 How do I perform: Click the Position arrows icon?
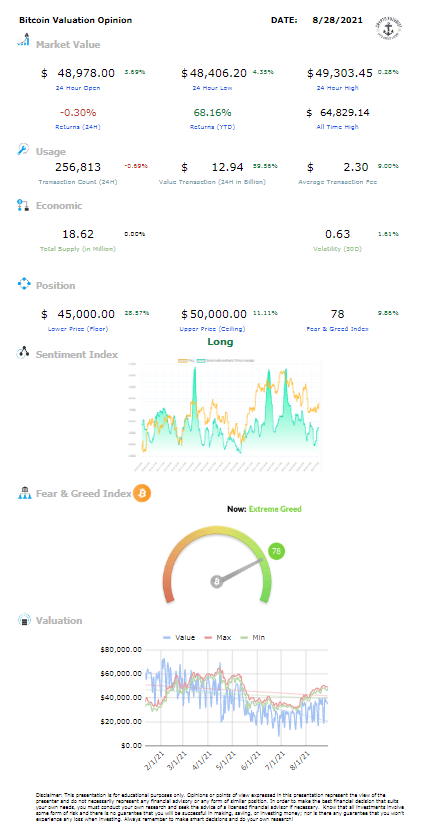pos(24,284)
